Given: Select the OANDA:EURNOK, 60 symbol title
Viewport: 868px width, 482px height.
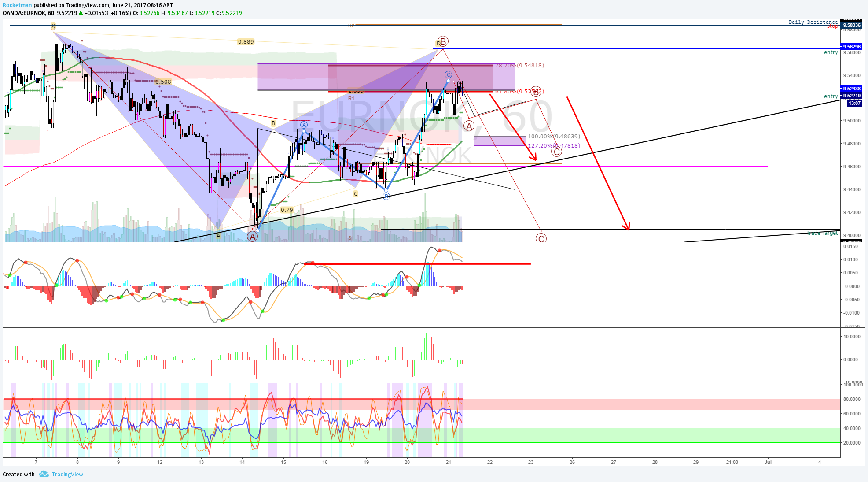Looking at the screenshot, I should click(x=28, y=13).
